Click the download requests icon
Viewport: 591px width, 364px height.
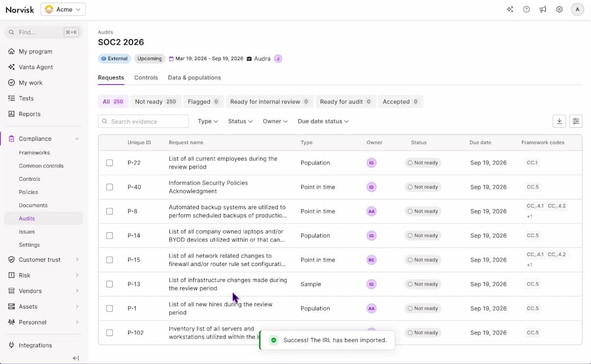(559, 121)
